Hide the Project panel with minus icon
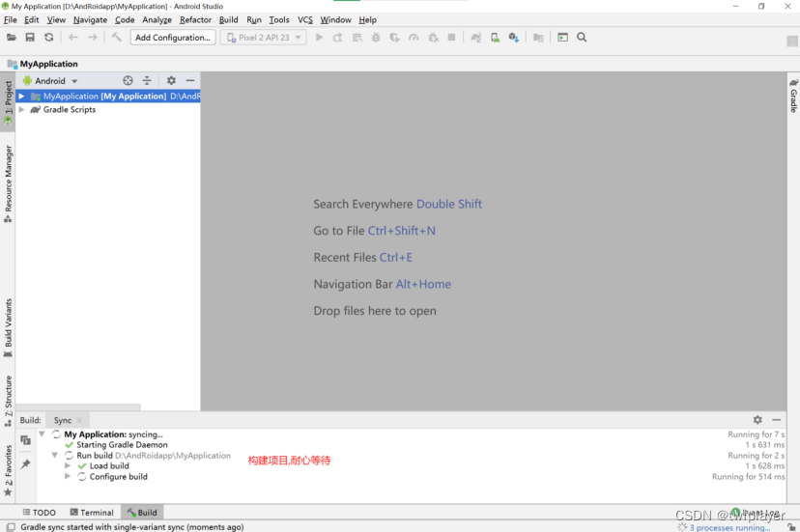 (190, 80)
